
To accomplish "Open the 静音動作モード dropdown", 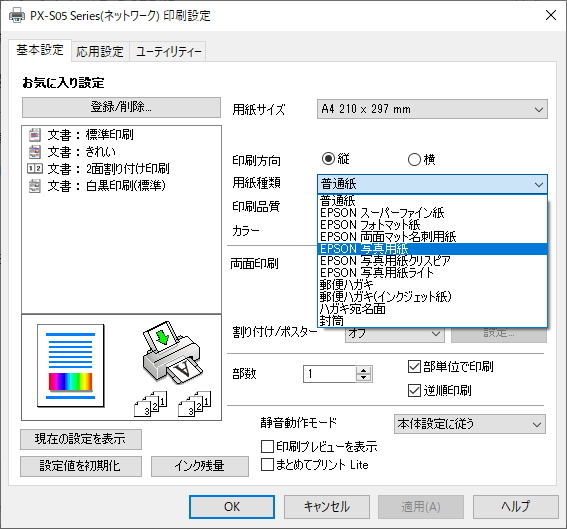I will (x=470, y=424).
